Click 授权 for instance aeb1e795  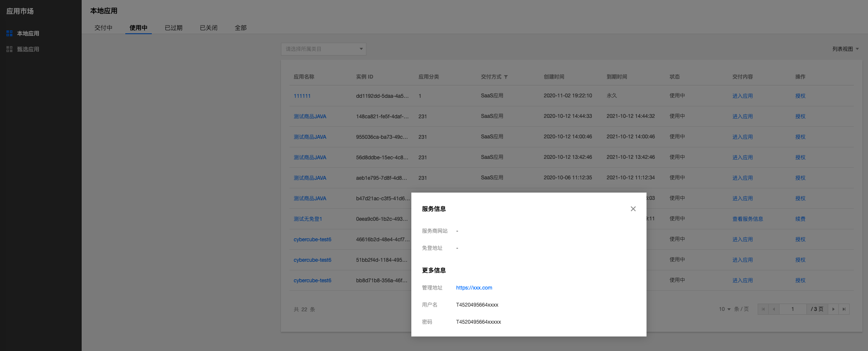(x=800, y=178)
